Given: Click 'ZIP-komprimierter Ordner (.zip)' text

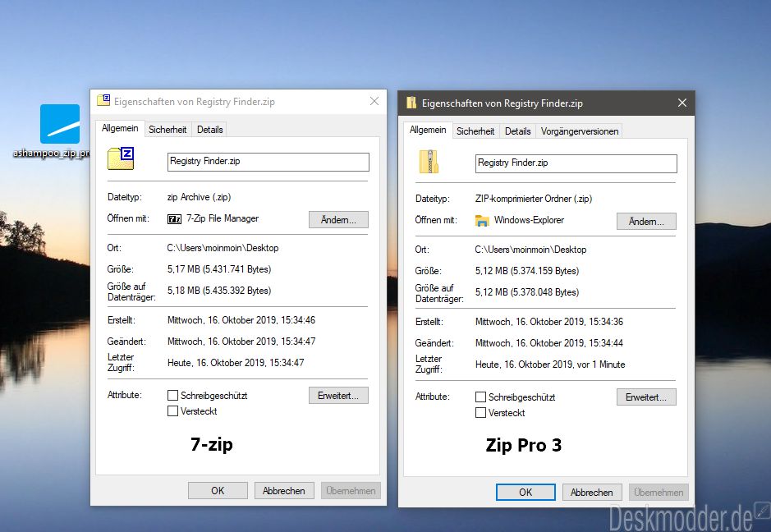Looking at the screenshot, I should coord(534,199).
